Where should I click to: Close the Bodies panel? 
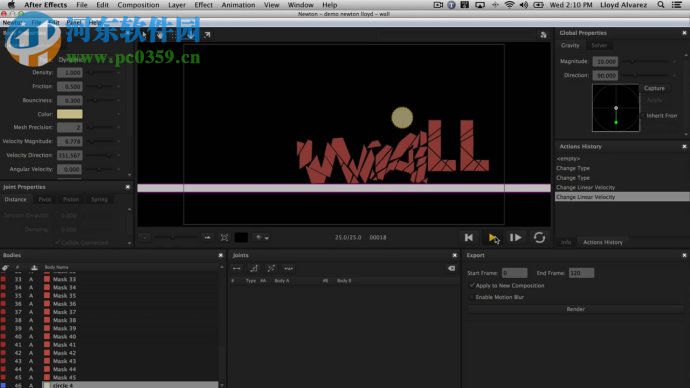[220, 255]
